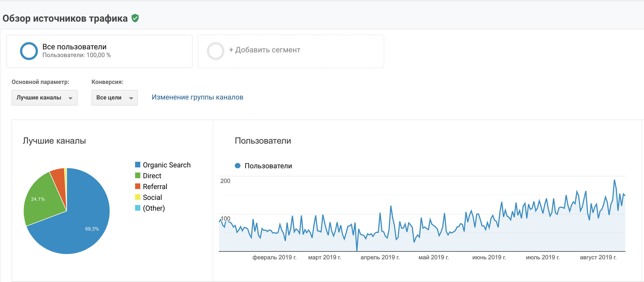Screen dimensions: 644x282
Task: Click the arrow on Лучшие каналы selector
Action: tap(71, 98)
